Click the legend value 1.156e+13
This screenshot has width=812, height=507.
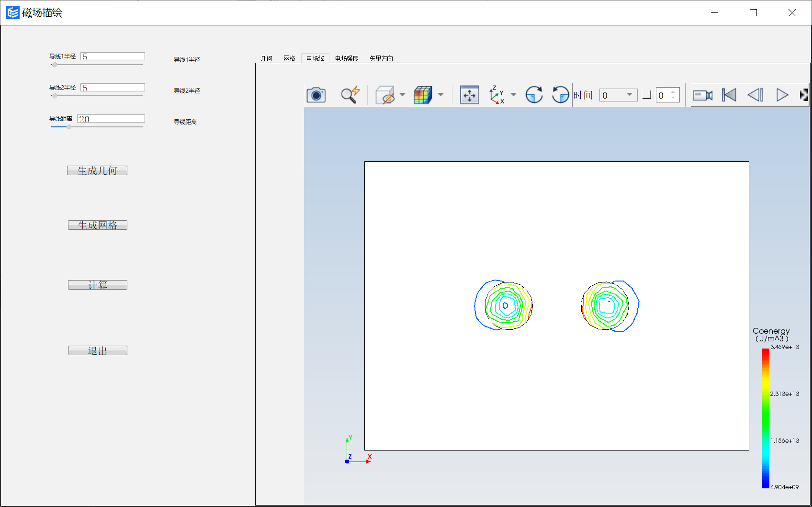[x=785, y=441]
